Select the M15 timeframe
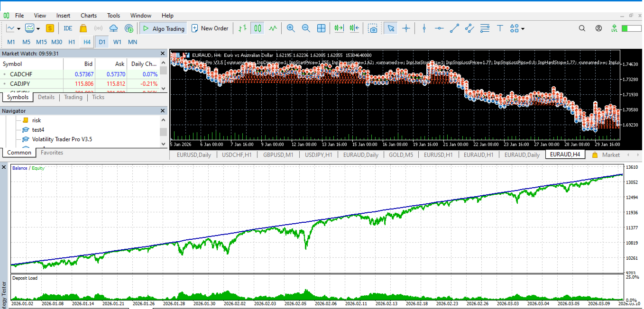 pos(42,42)
